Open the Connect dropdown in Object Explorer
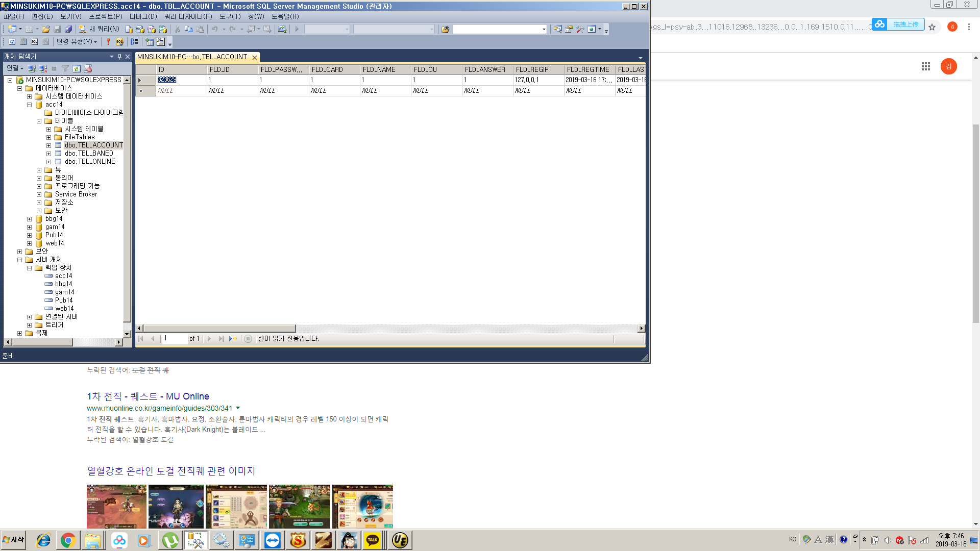The height and width of the screenshot is (551, 980). click(x=15, y=68)
